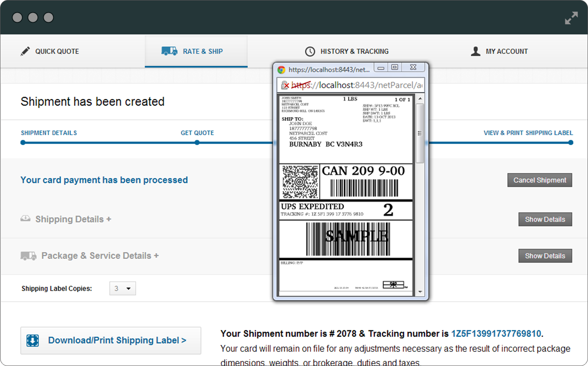
Task: Click the Get Quote progress dot
Action: [x=197, y=143]
